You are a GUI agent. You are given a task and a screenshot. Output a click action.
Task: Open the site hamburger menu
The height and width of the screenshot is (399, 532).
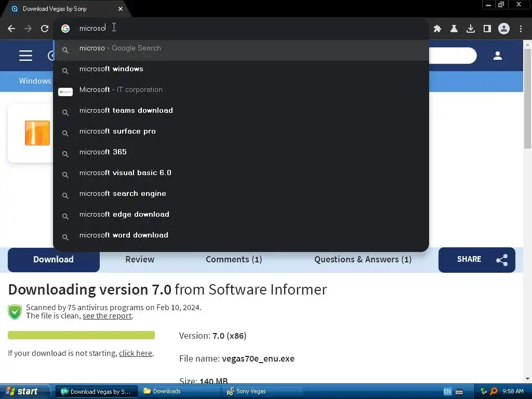click(x=26, y=56)
